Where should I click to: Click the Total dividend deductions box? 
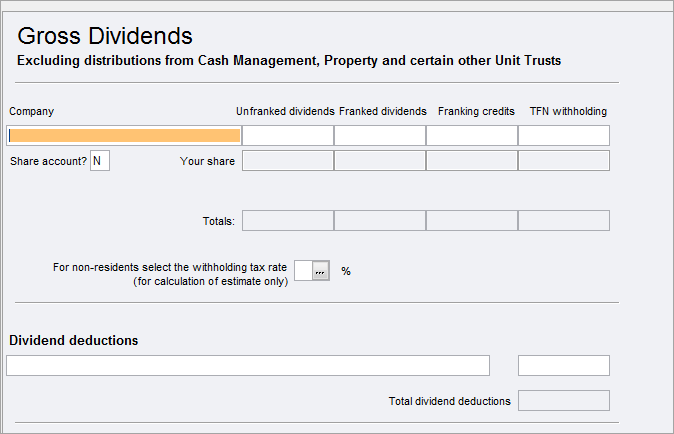pos(564,401)
